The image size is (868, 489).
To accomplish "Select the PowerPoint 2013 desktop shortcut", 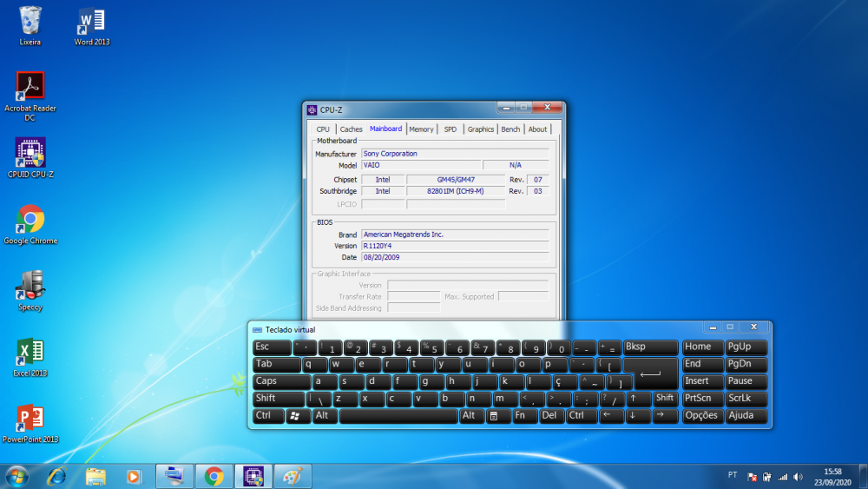I will point(30,424).
